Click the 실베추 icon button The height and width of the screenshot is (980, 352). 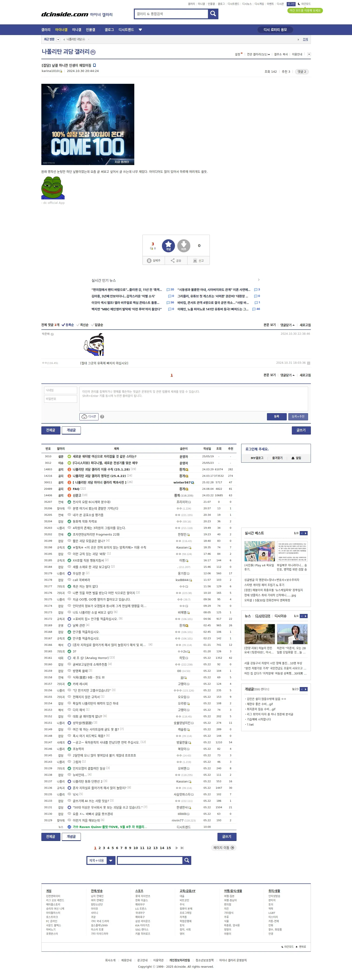pos(154,261)
